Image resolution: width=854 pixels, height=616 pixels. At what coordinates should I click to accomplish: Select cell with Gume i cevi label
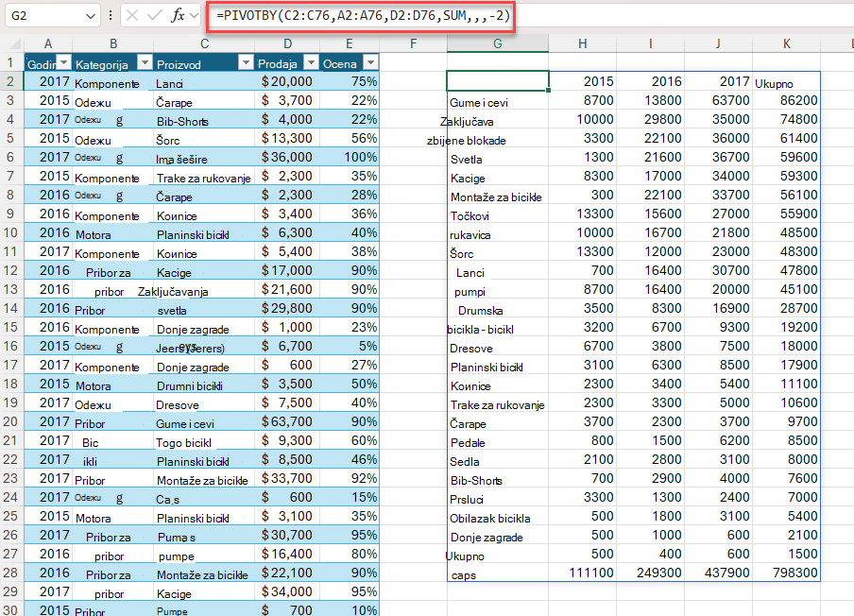pos(497,101)
